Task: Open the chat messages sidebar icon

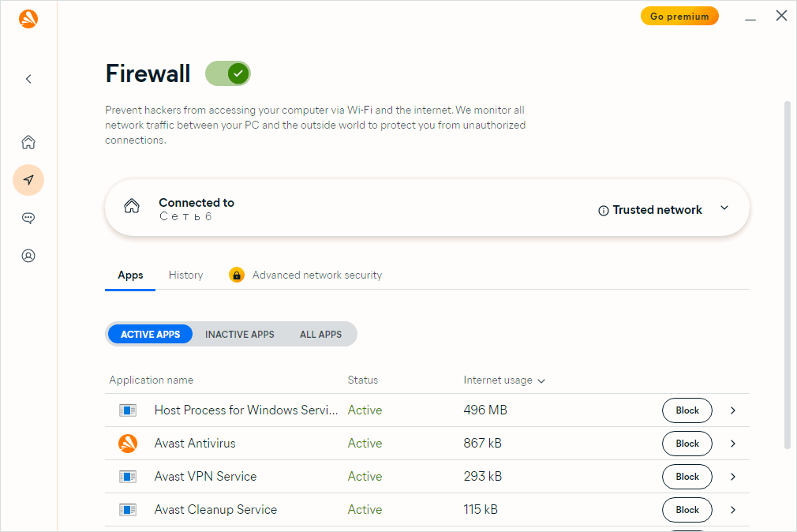Action: click(x=28, y=218)
